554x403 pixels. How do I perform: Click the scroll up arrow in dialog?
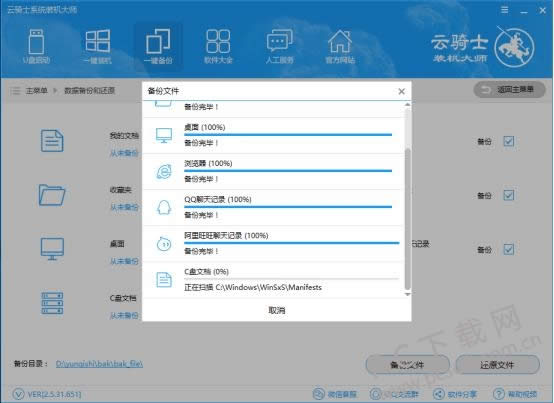click(407, 105)
